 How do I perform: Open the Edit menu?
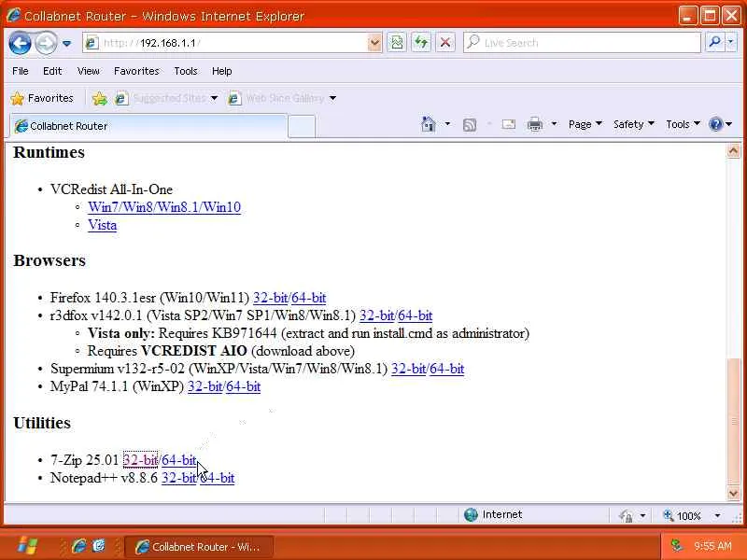coord(52,71)
